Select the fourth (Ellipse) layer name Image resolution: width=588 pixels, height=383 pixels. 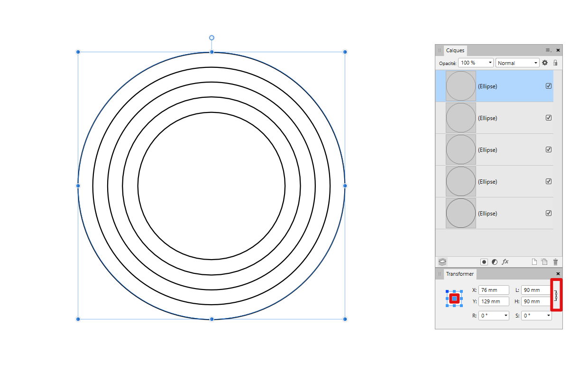pos(487,182)
